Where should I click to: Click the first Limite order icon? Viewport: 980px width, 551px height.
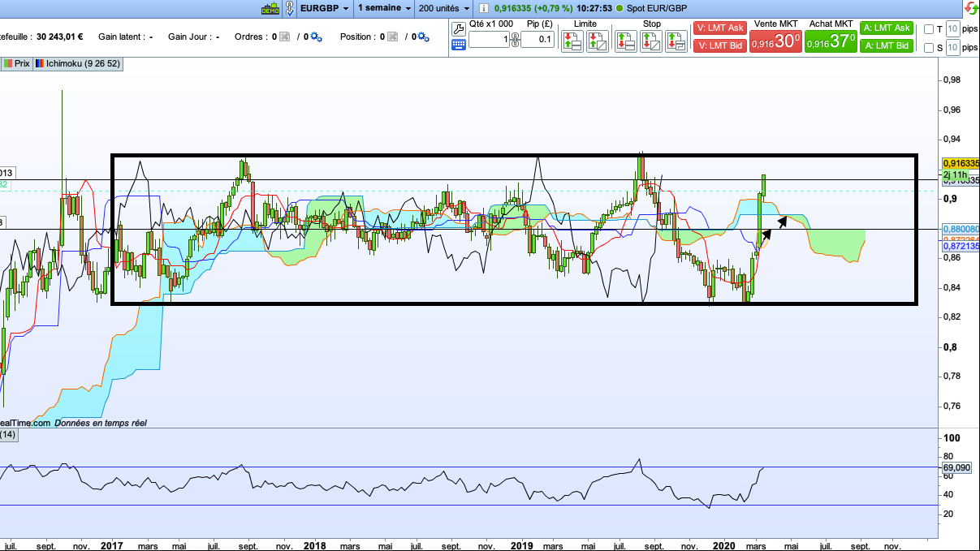(572, 41)
